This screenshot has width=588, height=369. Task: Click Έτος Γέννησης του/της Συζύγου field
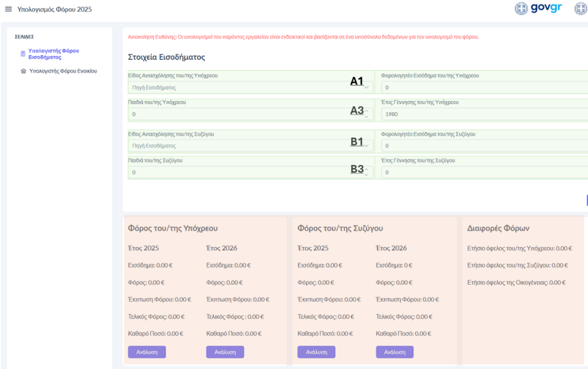pyautogui.click(x=484, y=172)
